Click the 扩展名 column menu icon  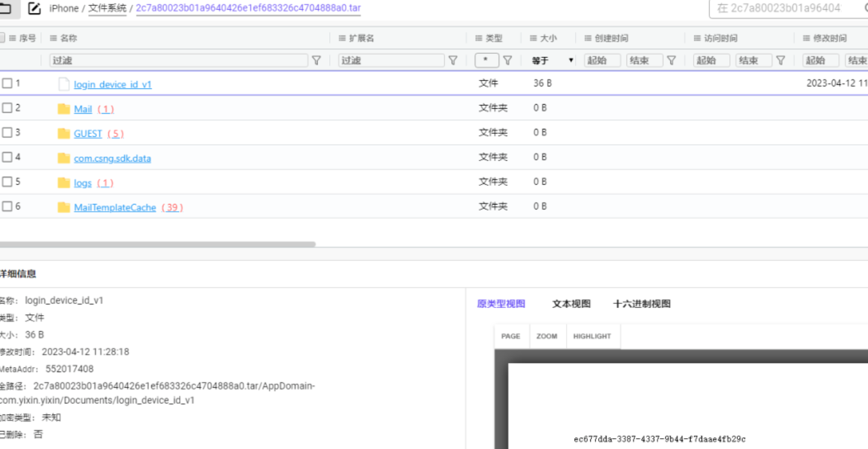coord(342,38)
